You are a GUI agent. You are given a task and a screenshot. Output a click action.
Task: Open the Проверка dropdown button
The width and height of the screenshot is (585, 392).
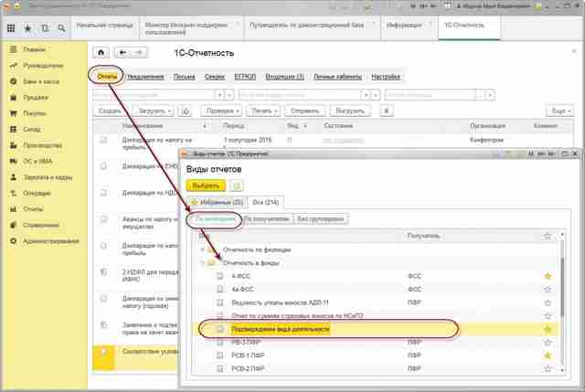click(221, 111)
